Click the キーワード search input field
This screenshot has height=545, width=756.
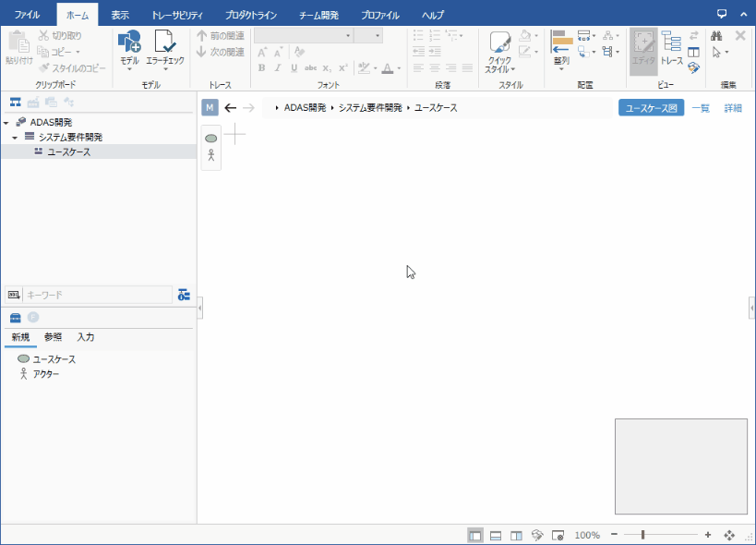point(97,295)
